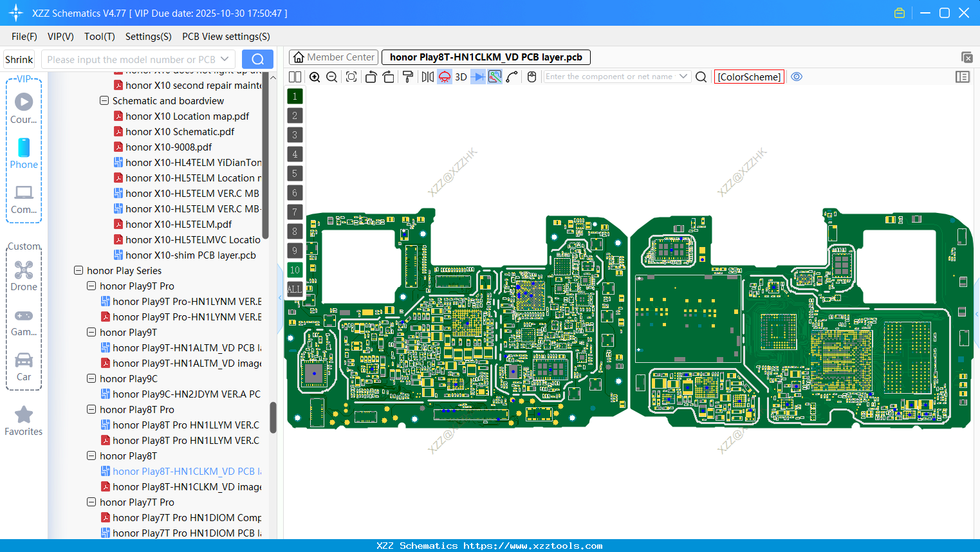The height and width of the screenshot is (552, 980).
Task: Show ALL PCB layers
Action: pyautogui.click(x=295, y=290)
